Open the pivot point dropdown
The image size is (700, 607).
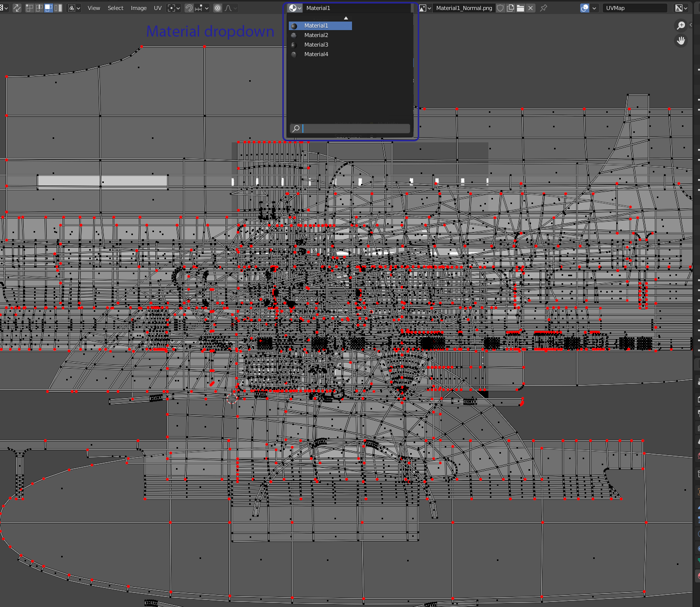pyautogui.click(x=174, y=8)
